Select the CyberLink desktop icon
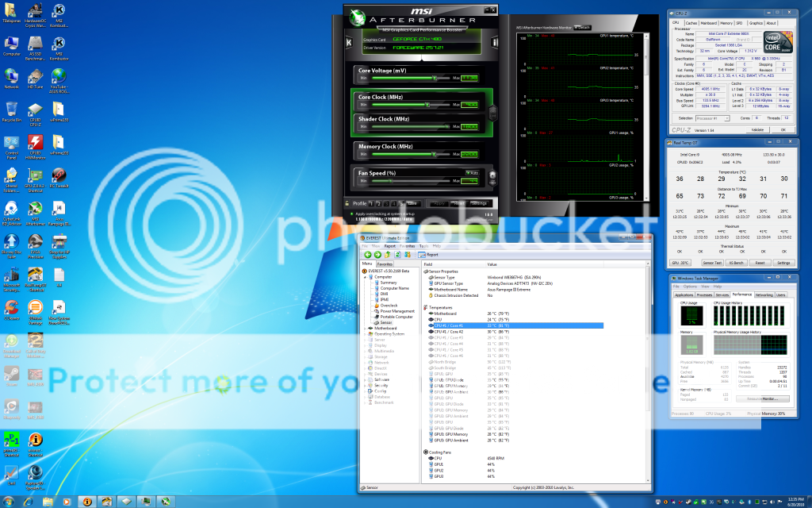 pos(11,214)
